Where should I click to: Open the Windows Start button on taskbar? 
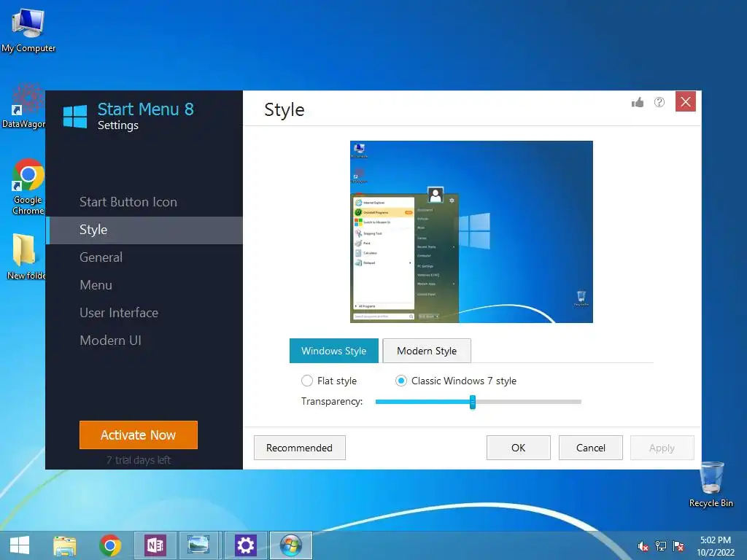[x=20, y=545]
